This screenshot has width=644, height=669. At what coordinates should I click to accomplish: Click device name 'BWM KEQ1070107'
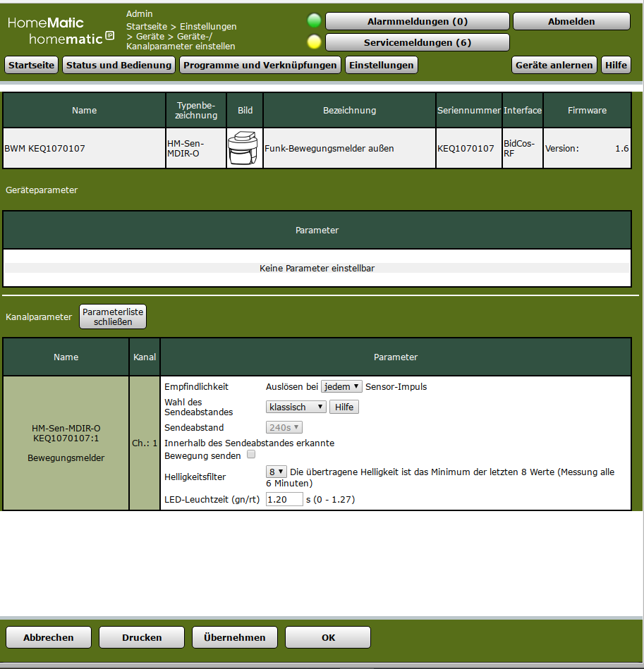coord(45,149)
